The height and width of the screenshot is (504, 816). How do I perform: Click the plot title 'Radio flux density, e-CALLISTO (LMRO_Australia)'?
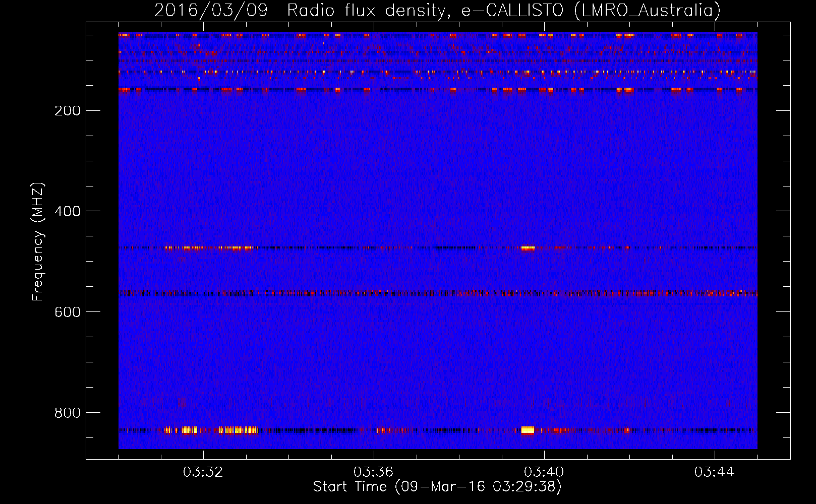(x=504, y=10)
